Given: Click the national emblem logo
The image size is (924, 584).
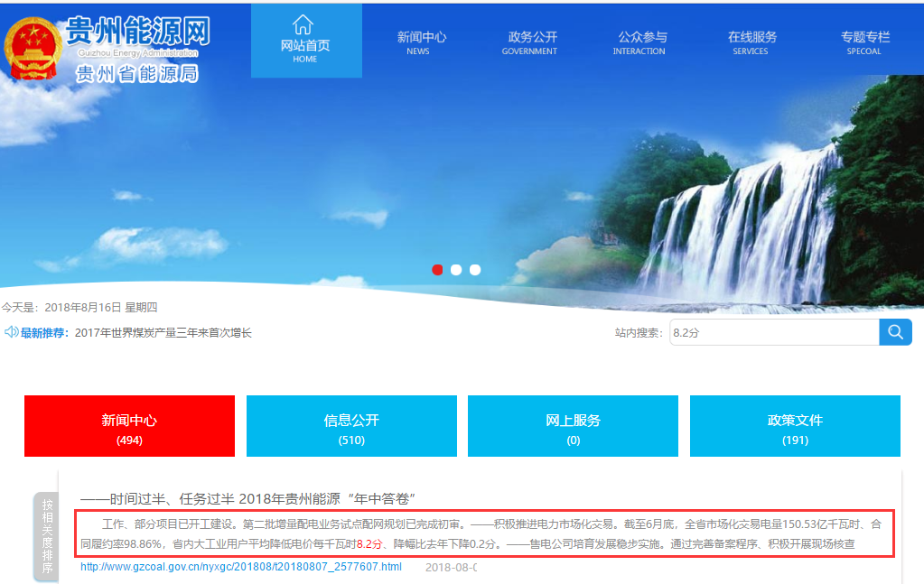Looking at the screenshot, I should [x=33, y=49].
